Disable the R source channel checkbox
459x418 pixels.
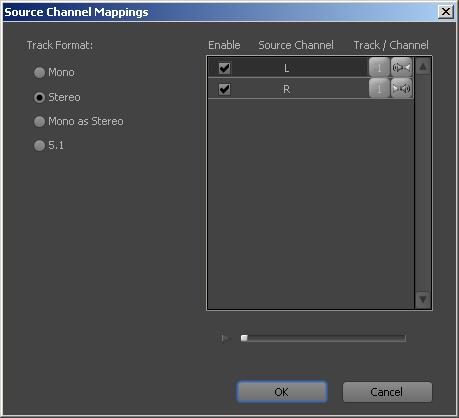pos(224,89)
